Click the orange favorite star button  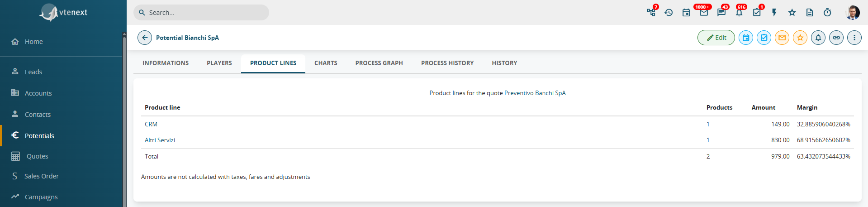pyautogui.click(x=800, y=38)
